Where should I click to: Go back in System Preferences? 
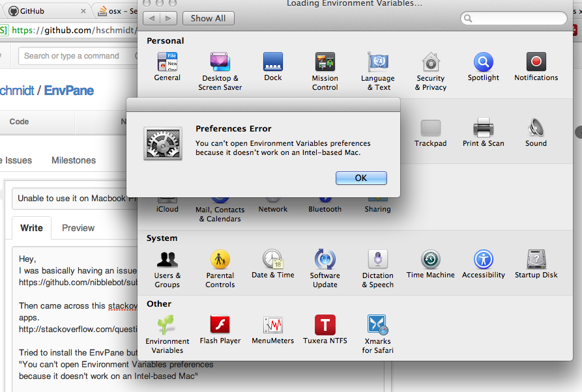tap(151, 18)
